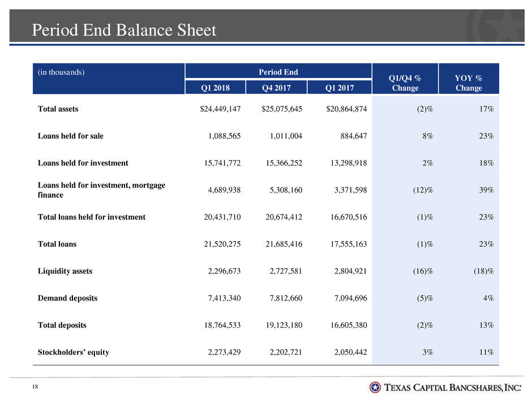Click the 'Q1/Q4 % Change' column header
The width and height of the screenshot is (532, 399).
point(405,83)
